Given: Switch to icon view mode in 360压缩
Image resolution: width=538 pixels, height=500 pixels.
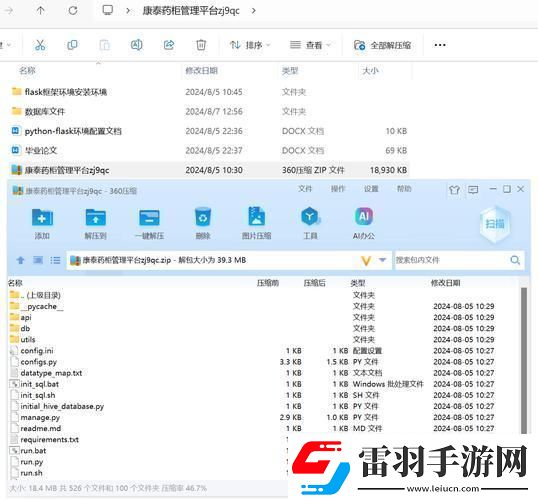Looking at the screenshot, I should tap(38, 260).
